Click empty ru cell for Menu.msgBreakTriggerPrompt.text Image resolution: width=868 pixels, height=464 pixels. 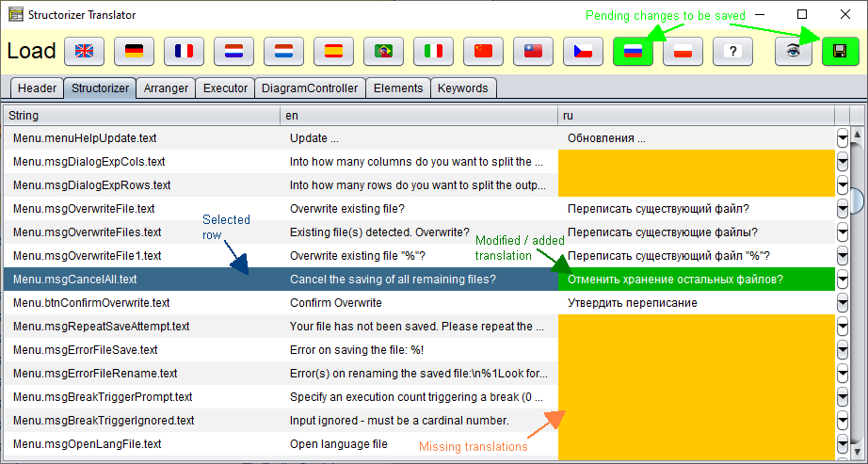(x=697, y=397)
